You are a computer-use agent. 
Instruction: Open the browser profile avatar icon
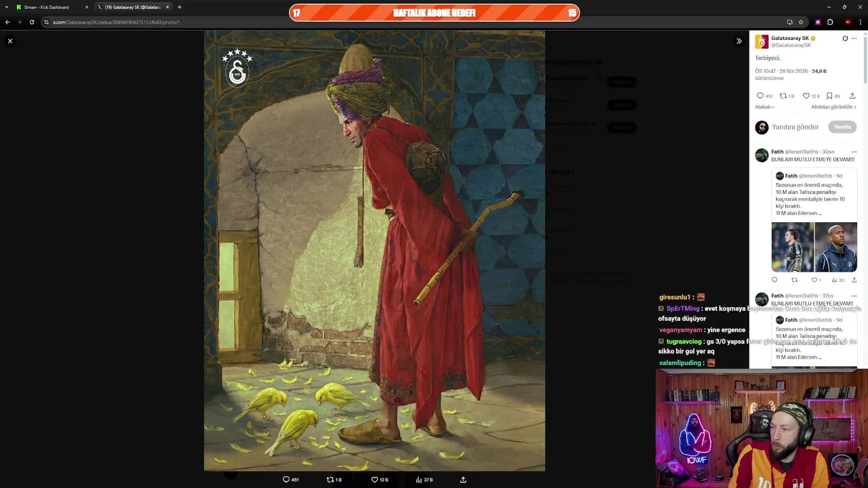848,22
